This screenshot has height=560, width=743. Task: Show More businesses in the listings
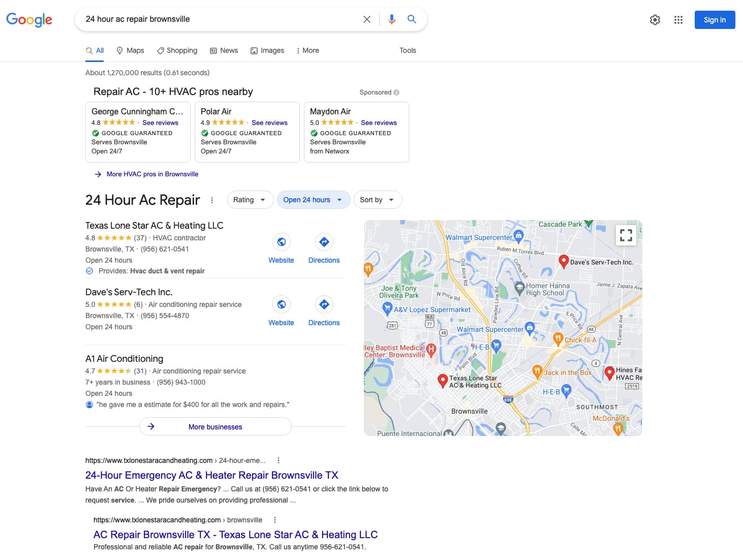pos(215,426)
